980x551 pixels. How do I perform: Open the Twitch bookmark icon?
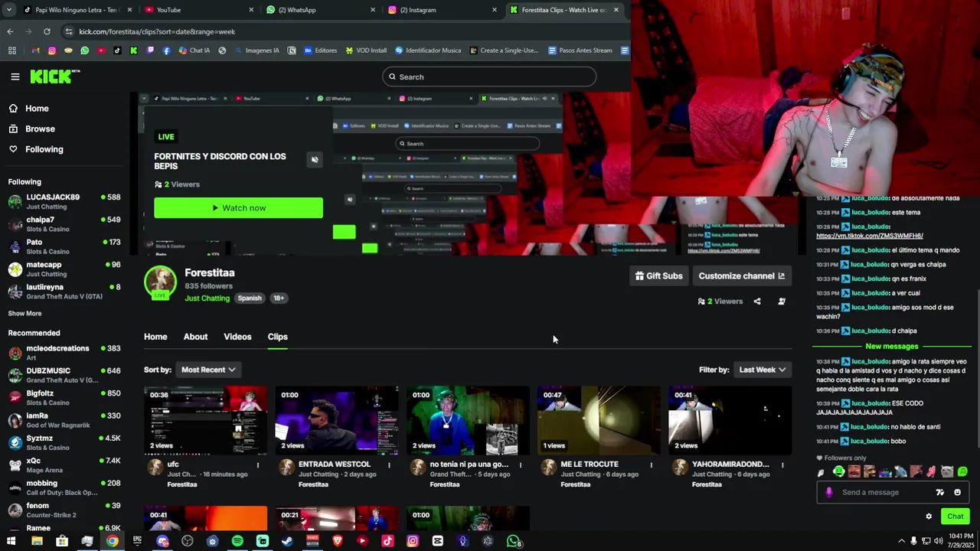[x=150, y=51]
